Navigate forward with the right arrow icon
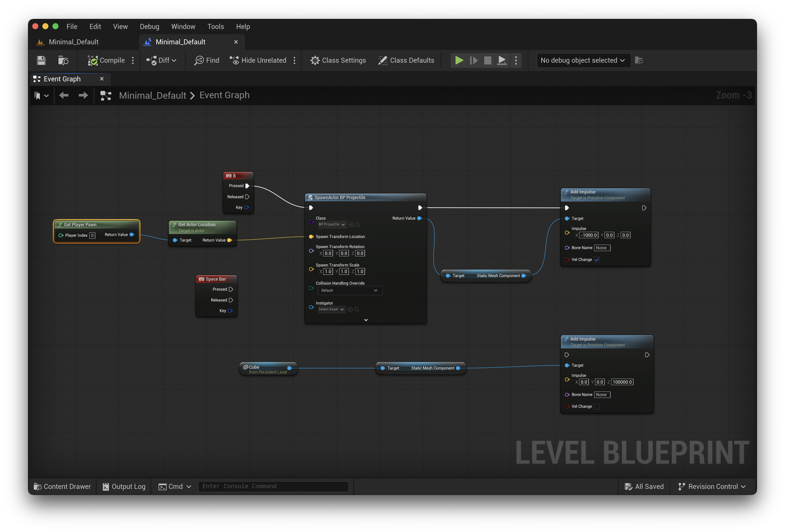The height and width of the screenshot is (532, 785). pyautogui.click(x=83, y=95)
